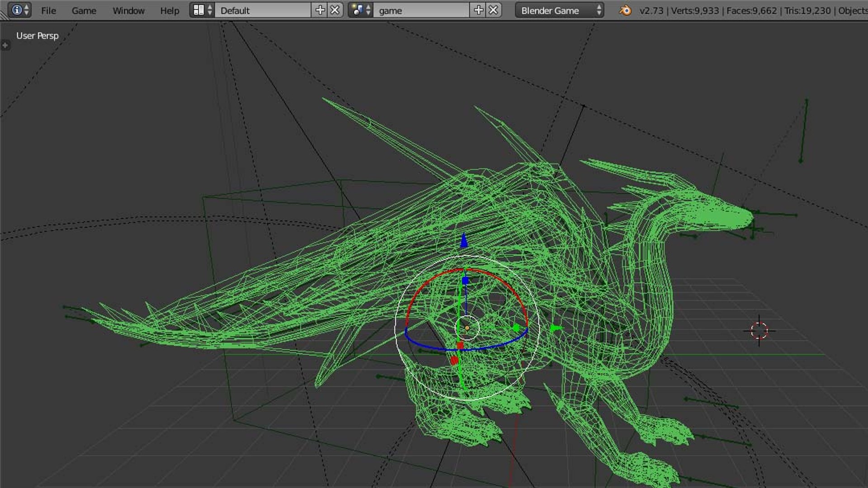Edit the Default screen layout name field
The image size is (868, 488).
(263, 10)
